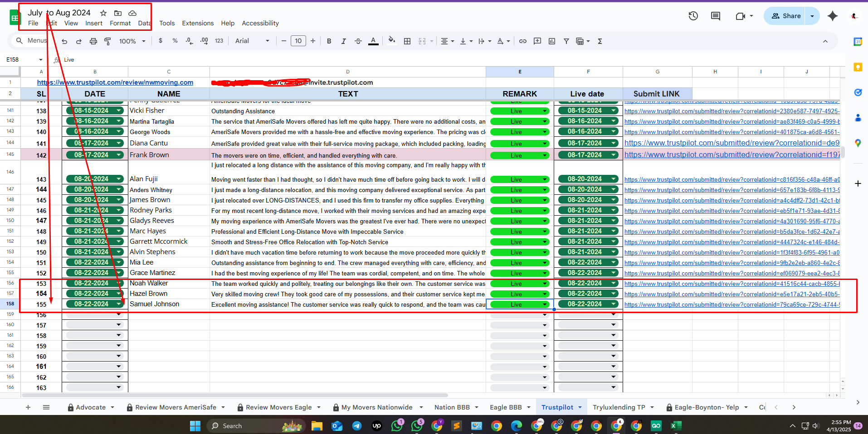Open Windows Start menu
This screenshot has height=434, width=868.
195,426
